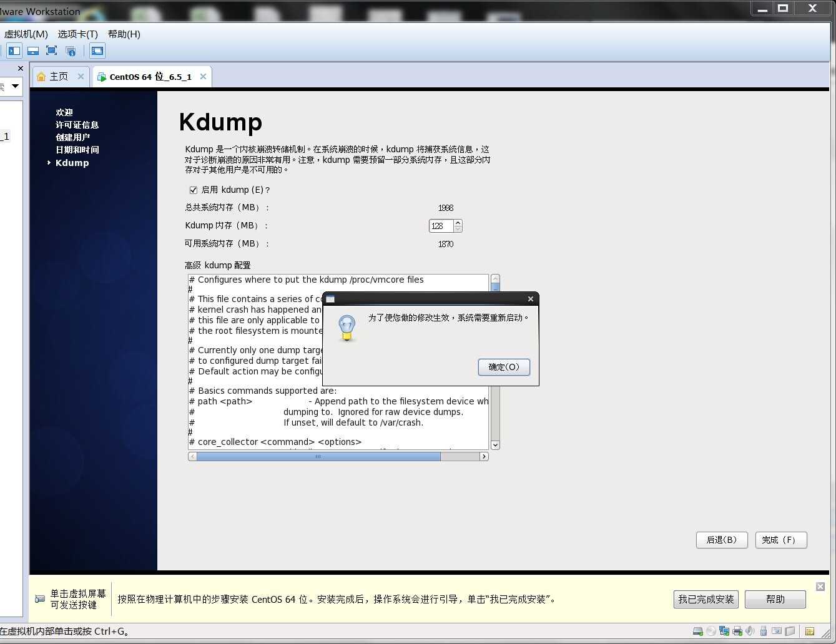Click the 总共系统内存 value 1998
This screenshot has height=644, width=836.
pyautogui.click(x=446, y=208)
